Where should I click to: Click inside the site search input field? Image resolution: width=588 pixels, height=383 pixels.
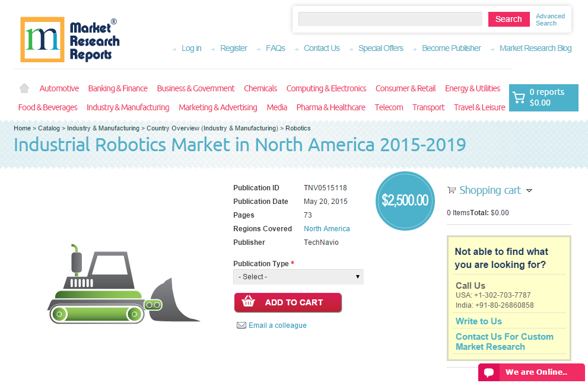pos(390,19)
